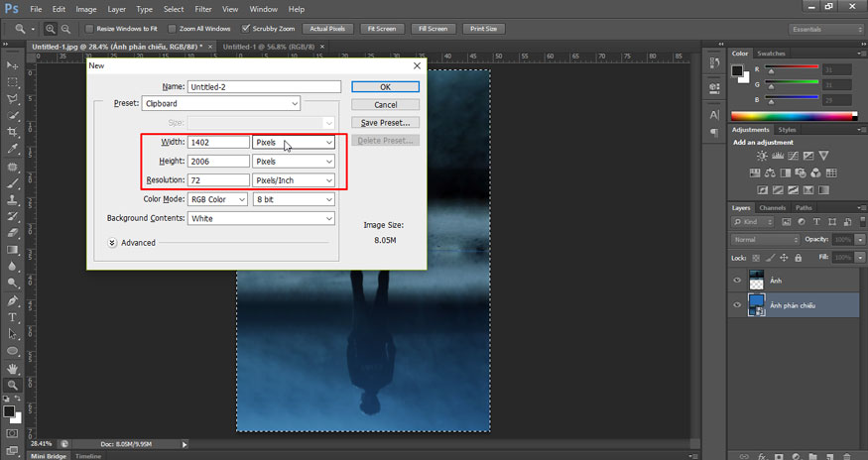The height and width of the screenshot is (460, 868).
Task: Enable Resize Windows to Fit checkbox
Action: tap(89, 29)
